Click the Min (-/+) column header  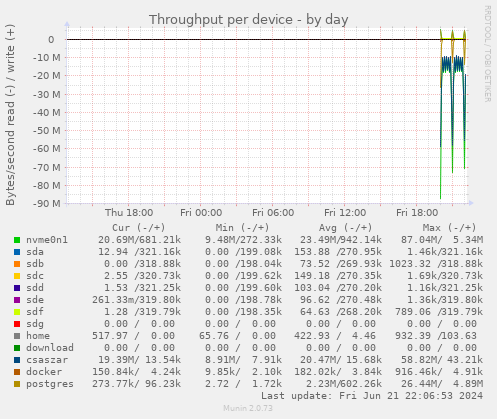tap(242, 228)
